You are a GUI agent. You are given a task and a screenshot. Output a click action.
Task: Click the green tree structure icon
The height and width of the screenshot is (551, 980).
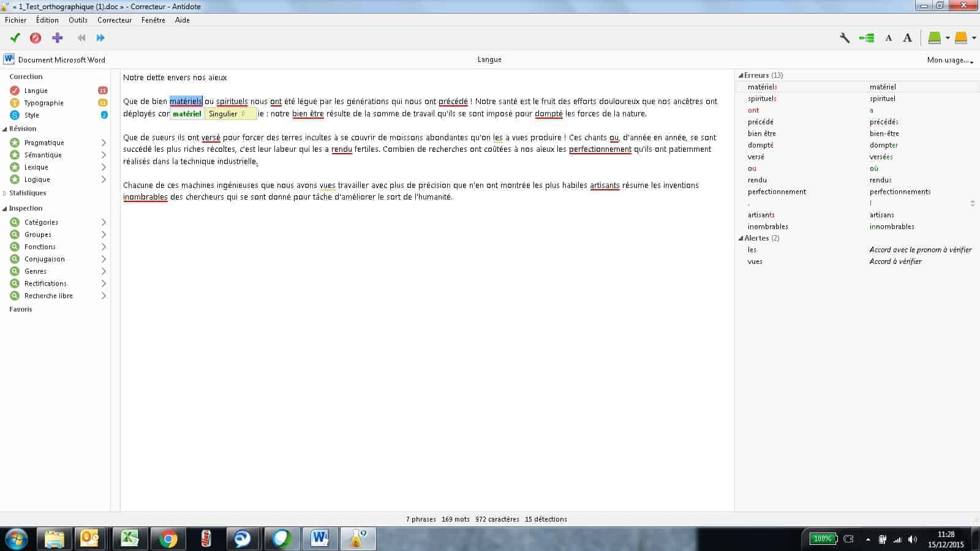click(867, 38)
